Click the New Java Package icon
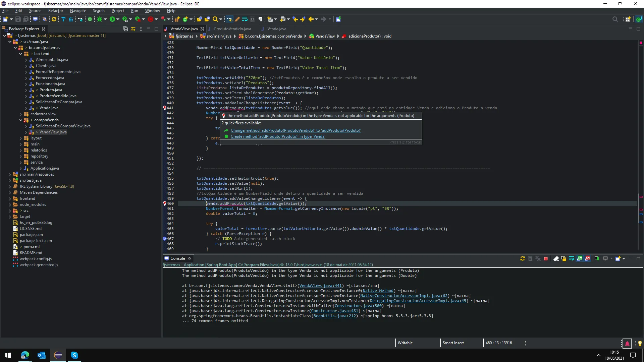644x362 pixels. pyautogui.click(x=177, y=19)
